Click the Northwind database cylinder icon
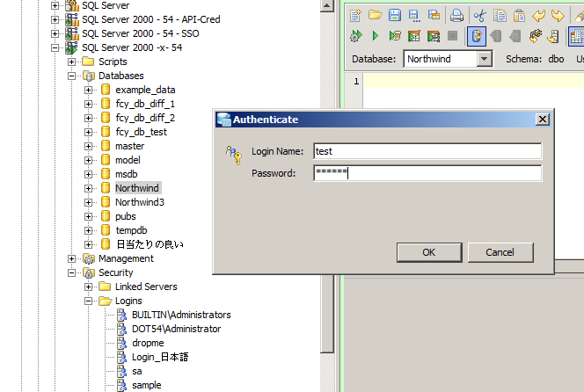 [x=106, y=187]
